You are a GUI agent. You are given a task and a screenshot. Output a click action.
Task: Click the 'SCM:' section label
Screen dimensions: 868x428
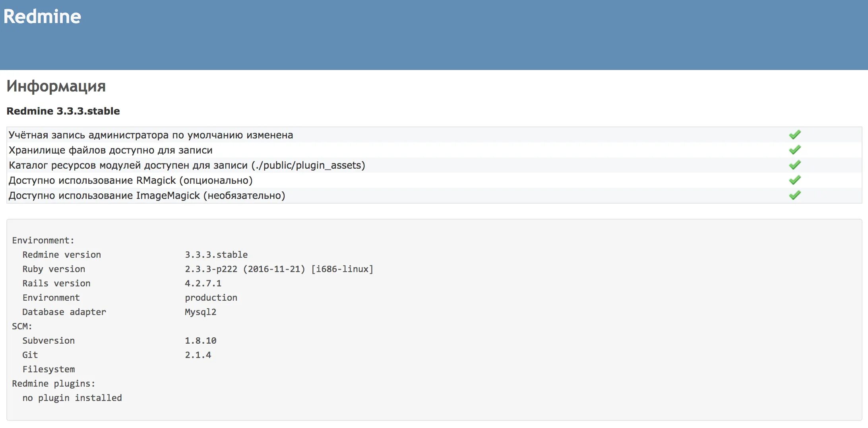coord(22,326)
